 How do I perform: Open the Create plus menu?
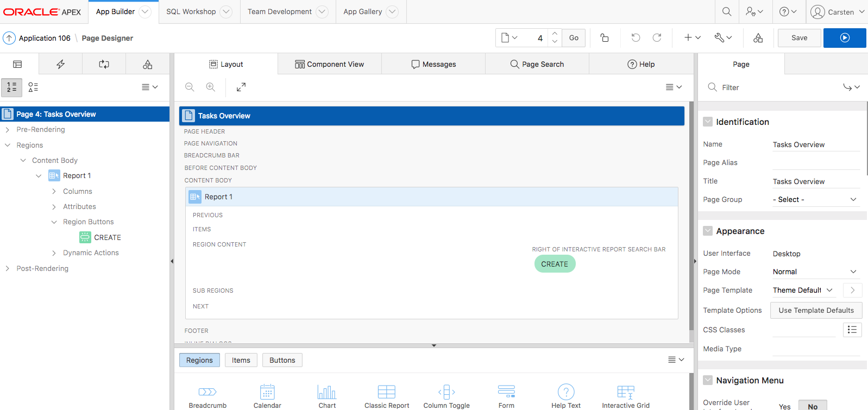coord(693,38)
